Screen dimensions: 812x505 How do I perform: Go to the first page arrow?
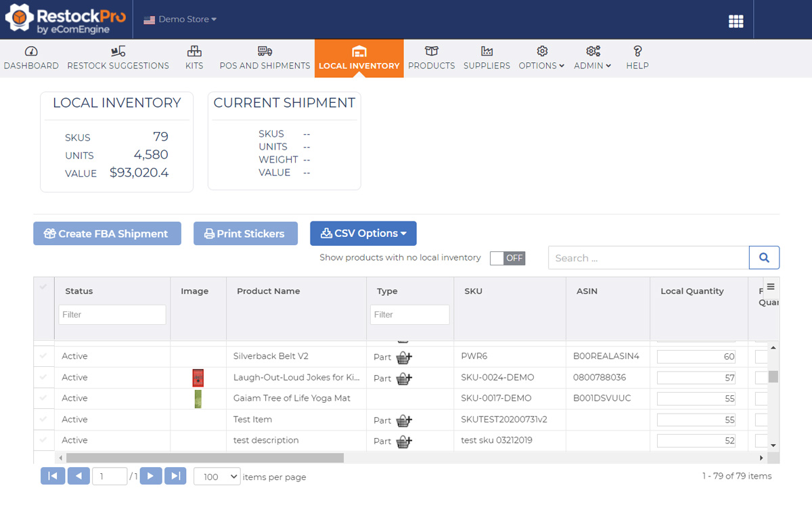(x=53, y=477)
